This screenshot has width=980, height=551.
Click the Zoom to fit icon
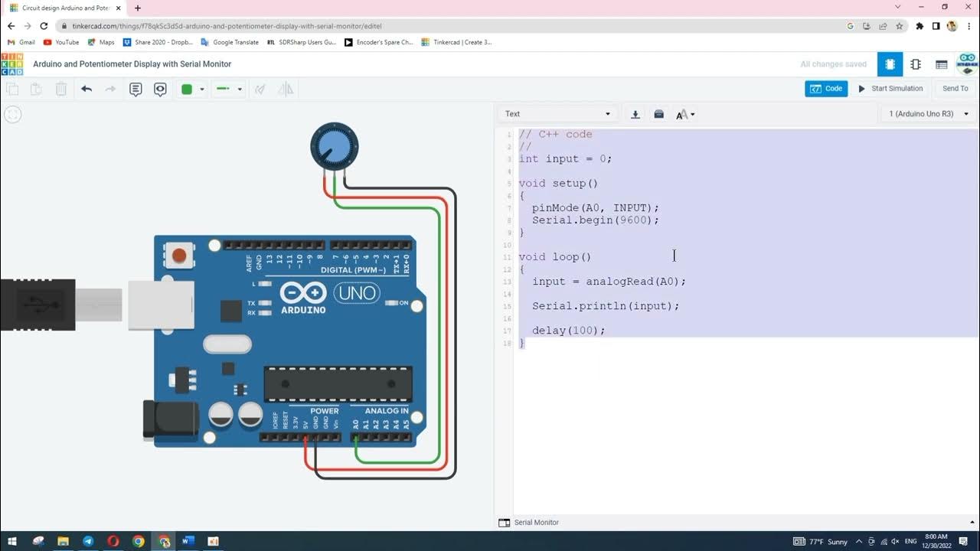tap(13, 115)
